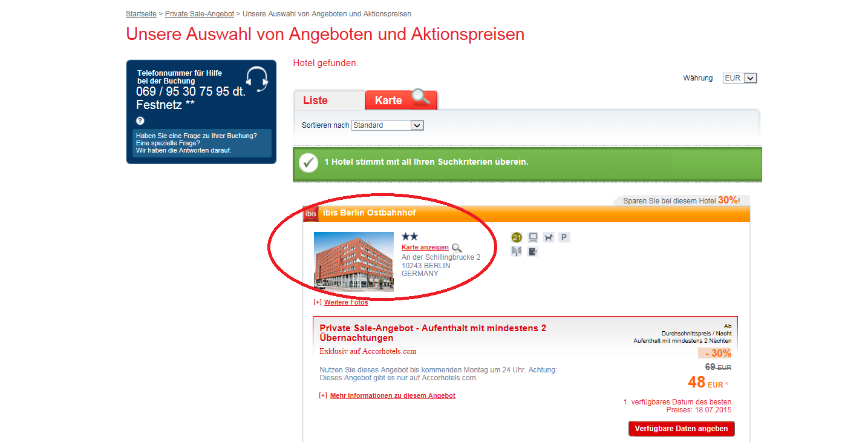
Task: Click 1. verfügbares Datum des besten Preises text
Action: 677,406
